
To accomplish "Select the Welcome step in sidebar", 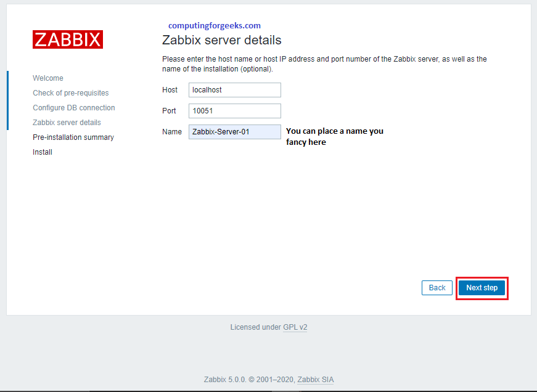I will (x=48, y=78).
